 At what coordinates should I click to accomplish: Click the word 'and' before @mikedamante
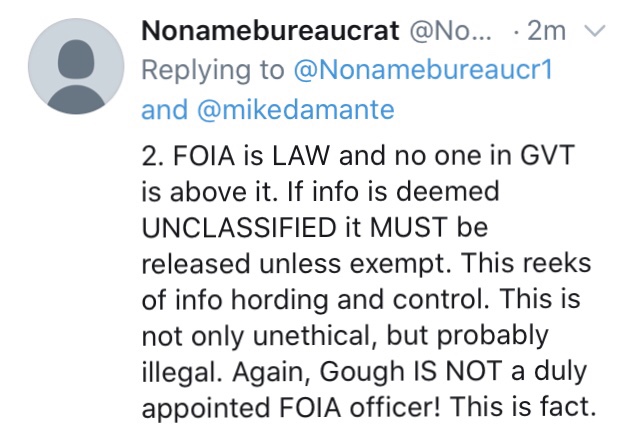tap(162, 108)
